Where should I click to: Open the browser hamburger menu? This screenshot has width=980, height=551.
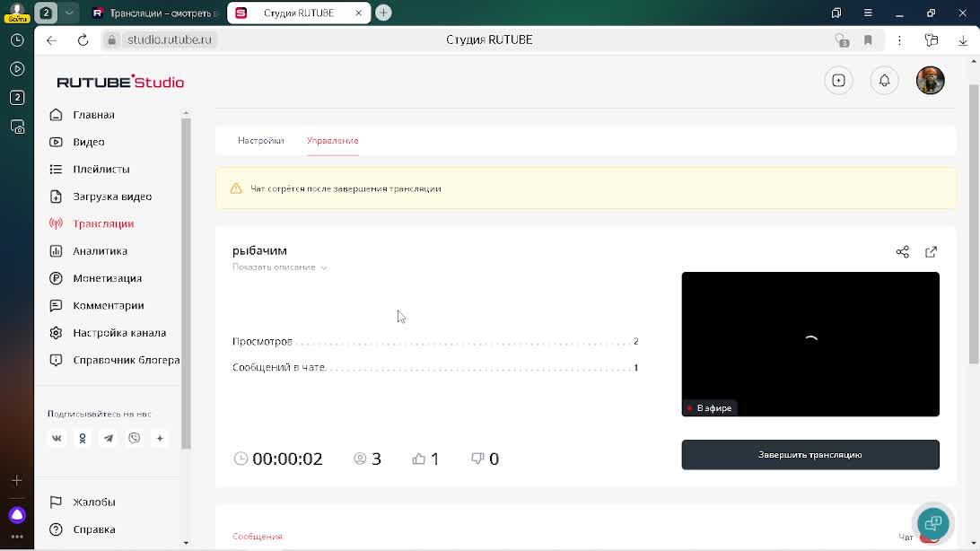(868, 13)
